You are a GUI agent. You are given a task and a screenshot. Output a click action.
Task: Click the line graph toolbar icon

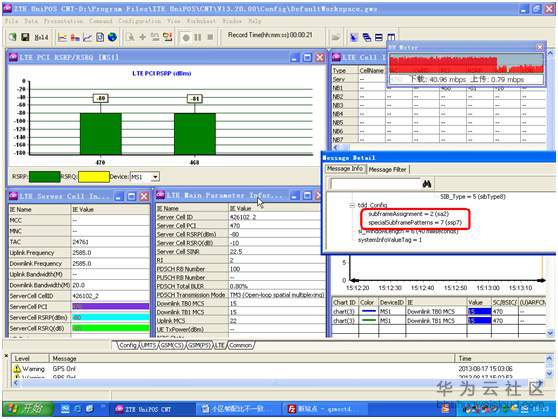coord(87,37)
